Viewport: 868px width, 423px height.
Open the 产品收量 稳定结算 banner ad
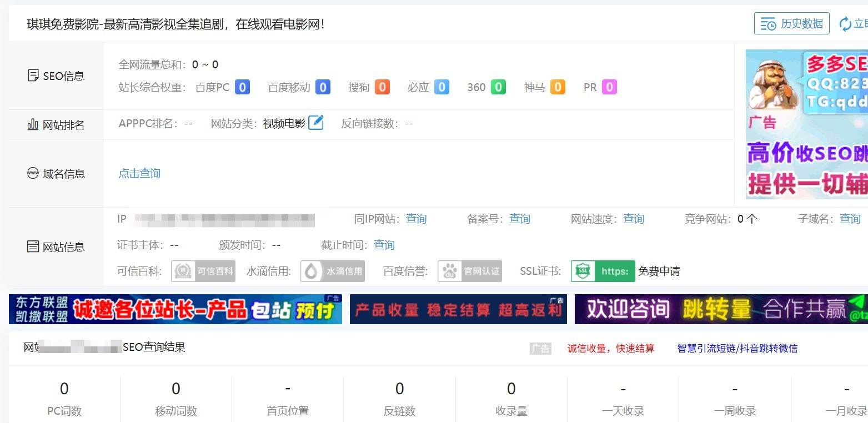(458, 309)
